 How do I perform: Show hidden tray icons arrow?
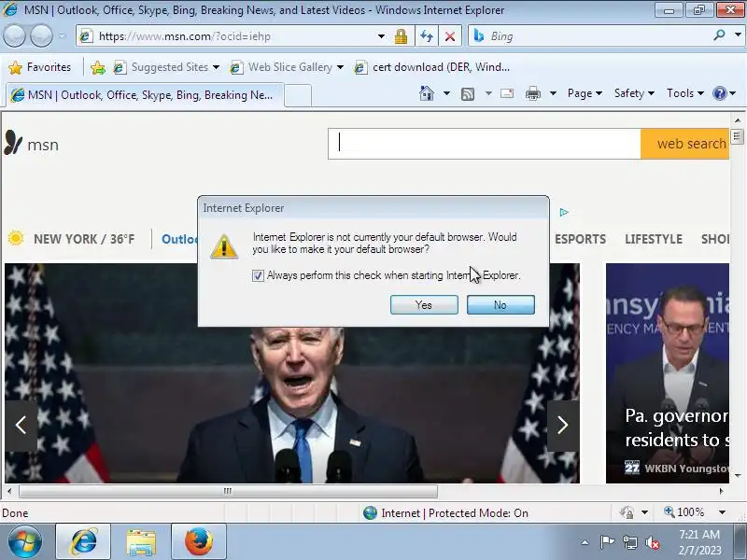pyautogui.click(x=585, y=542)
